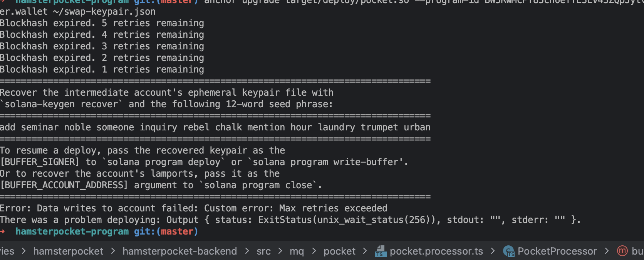
Task: Expand the chevron after pocket.processor.ts
Action: [493, 251]
